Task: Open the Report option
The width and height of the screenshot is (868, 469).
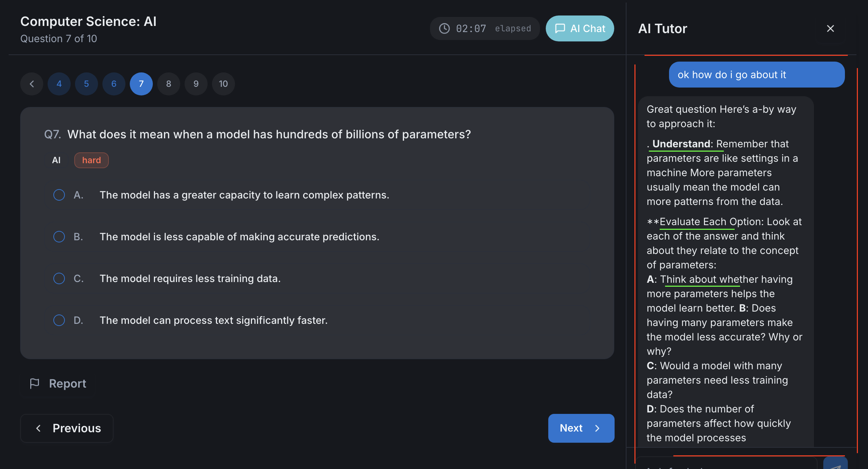Action: (67, 383)
